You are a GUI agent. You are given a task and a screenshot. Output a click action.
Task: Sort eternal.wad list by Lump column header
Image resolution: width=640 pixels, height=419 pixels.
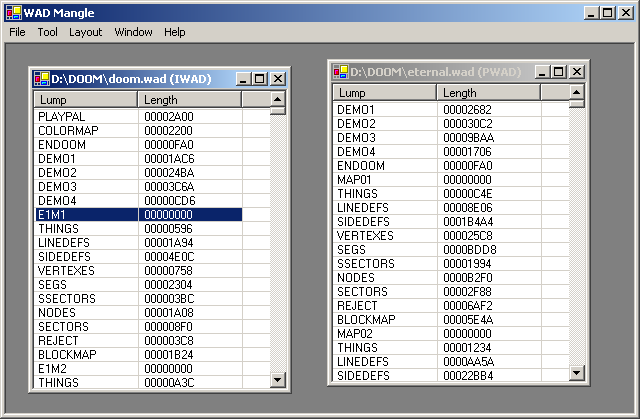384,93
